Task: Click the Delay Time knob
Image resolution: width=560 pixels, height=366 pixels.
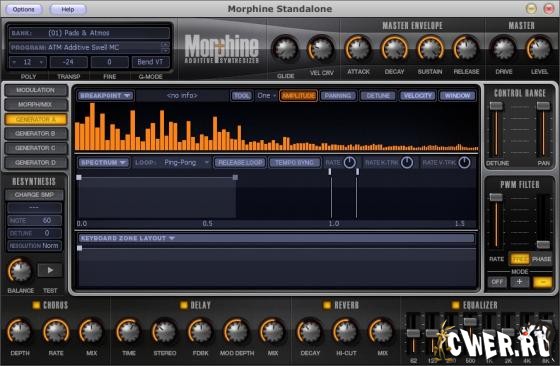Action: [129, 331]
